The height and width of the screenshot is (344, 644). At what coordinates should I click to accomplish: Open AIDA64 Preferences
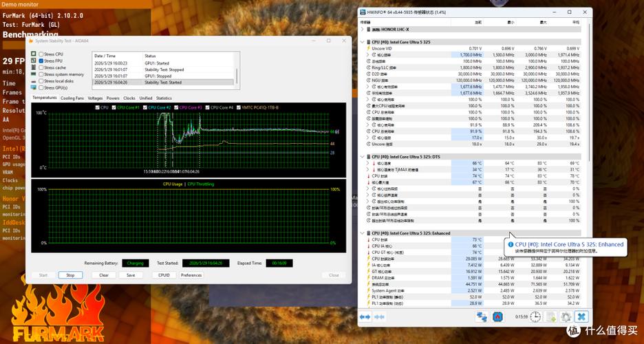(191, 275)
